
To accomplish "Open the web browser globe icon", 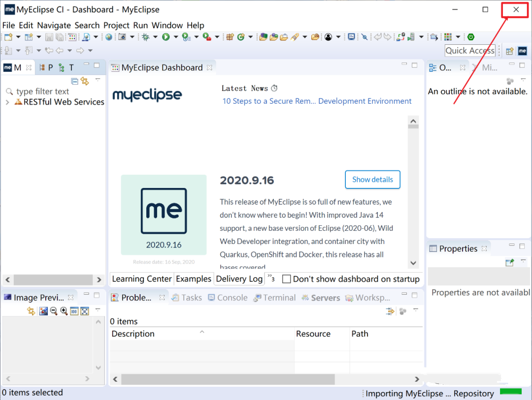I will [108, 37].
